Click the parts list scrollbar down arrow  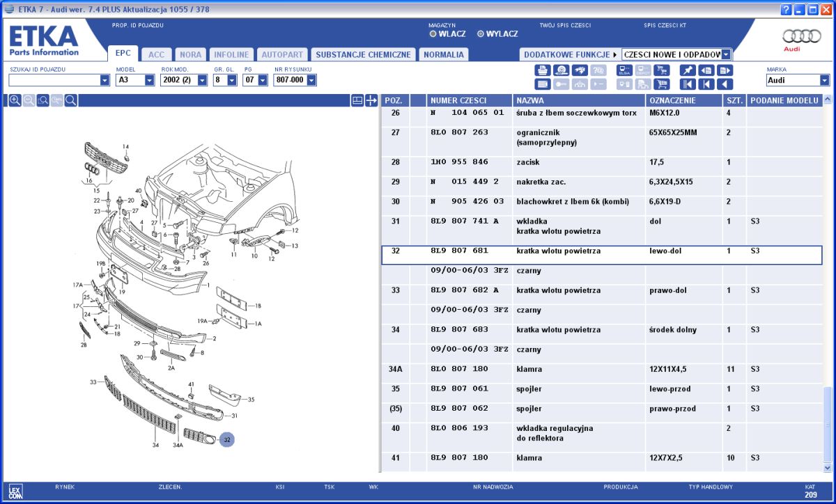coord(828,468)
